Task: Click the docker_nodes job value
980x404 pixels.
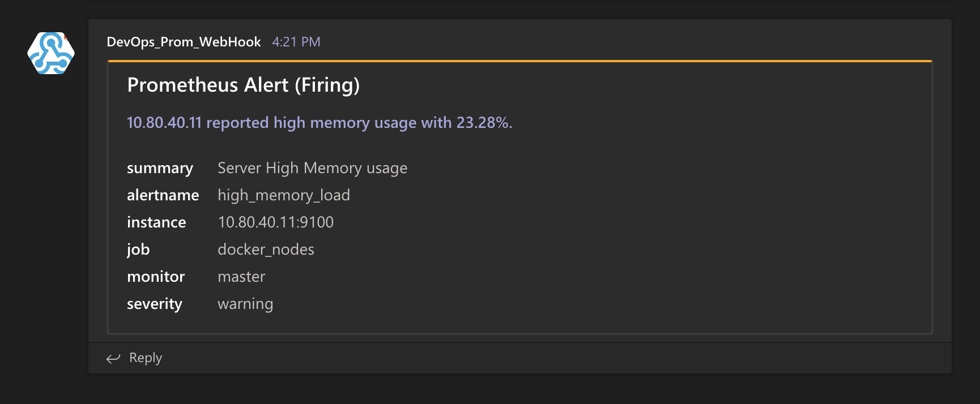Action: (266, 250)
